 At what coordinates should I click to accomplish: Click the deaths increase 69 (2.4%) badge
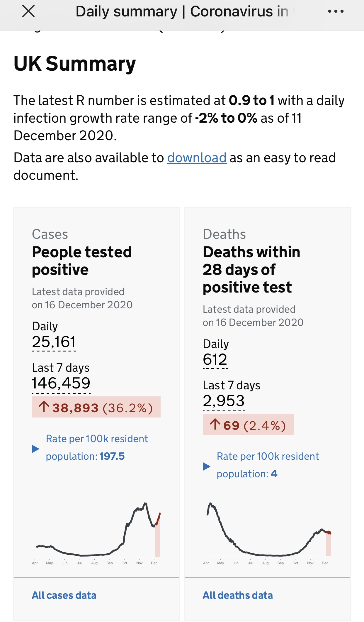tap(248, 425)
